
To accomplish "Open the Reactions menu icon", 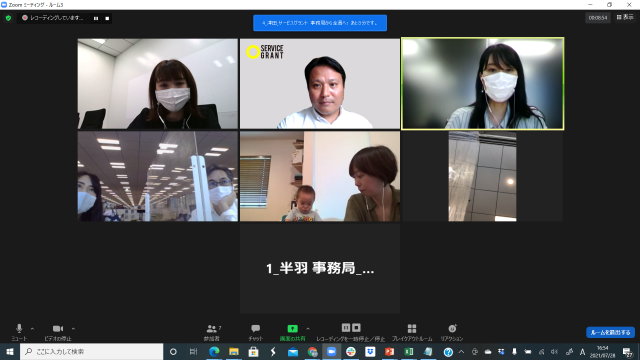I will (452, 329).
